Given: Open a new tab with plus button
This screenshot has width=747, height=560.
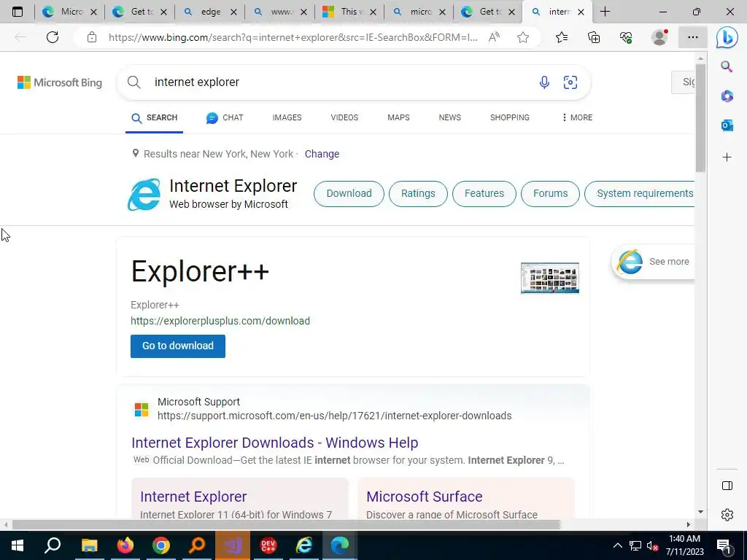Looking at the screenshot, I should [605, 12].
